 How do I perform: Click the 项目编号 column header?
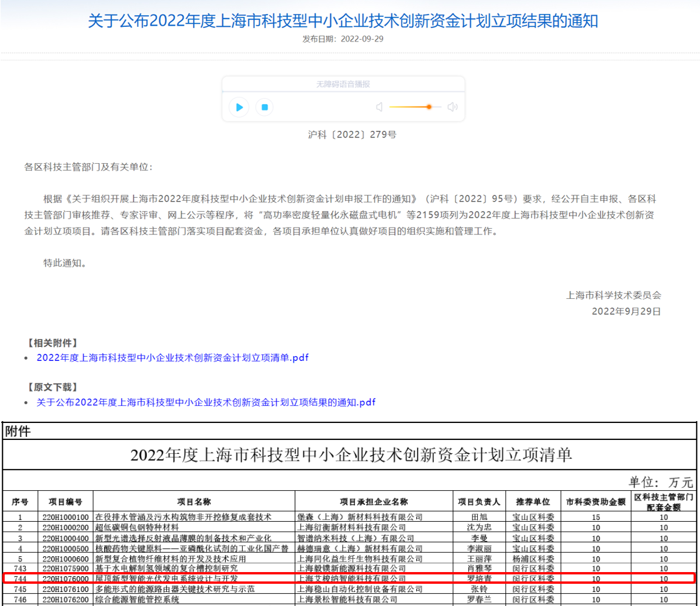(x=65, y=502)
